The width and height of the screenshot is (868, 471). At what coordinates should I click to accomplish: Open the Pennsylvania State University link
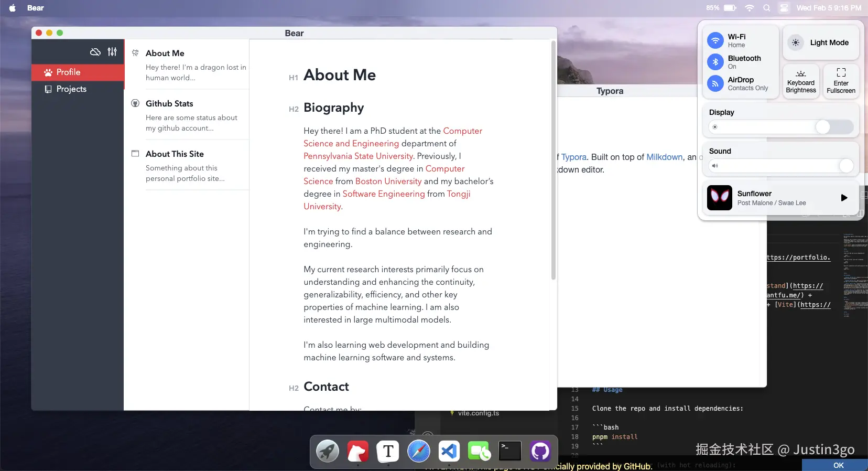tap(358, 156)
